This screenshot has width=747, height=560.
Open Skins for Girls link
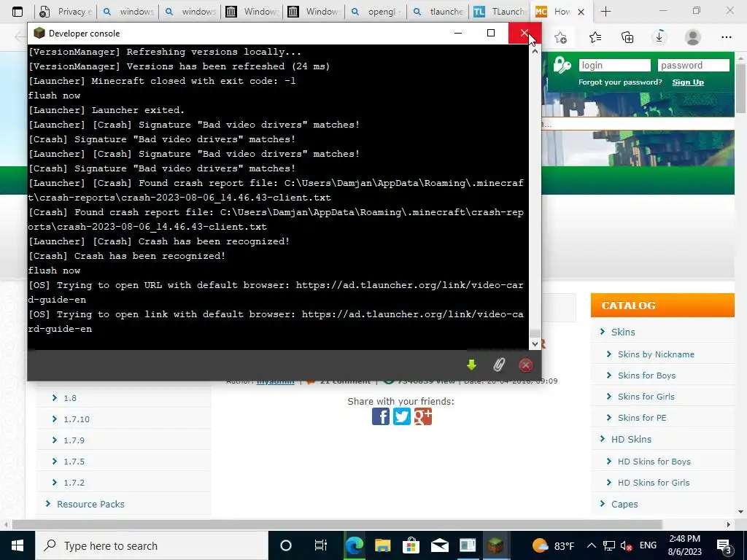[x=646, y=396]
